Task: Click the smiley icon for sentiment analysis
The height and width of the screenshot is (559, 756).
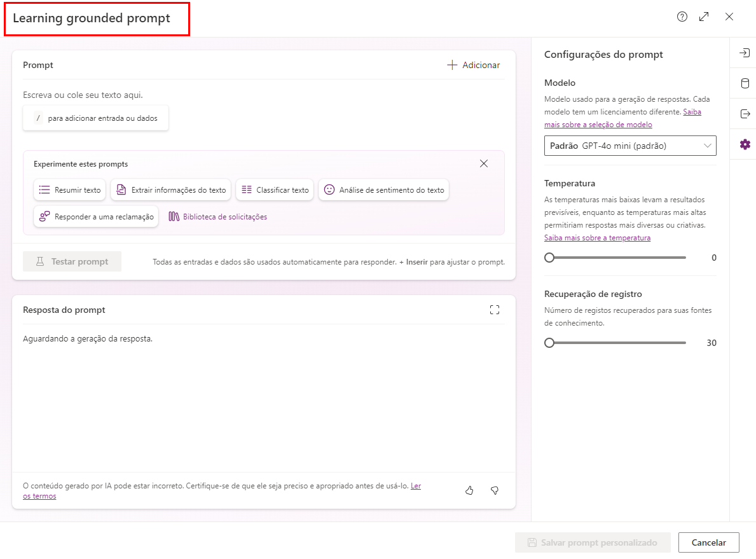Action: coord(329,190)
